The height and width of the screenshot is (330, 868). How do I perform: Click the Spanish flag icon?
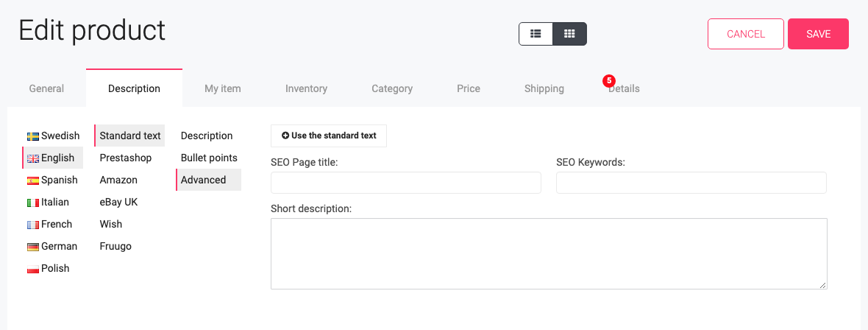pos(33,180)
